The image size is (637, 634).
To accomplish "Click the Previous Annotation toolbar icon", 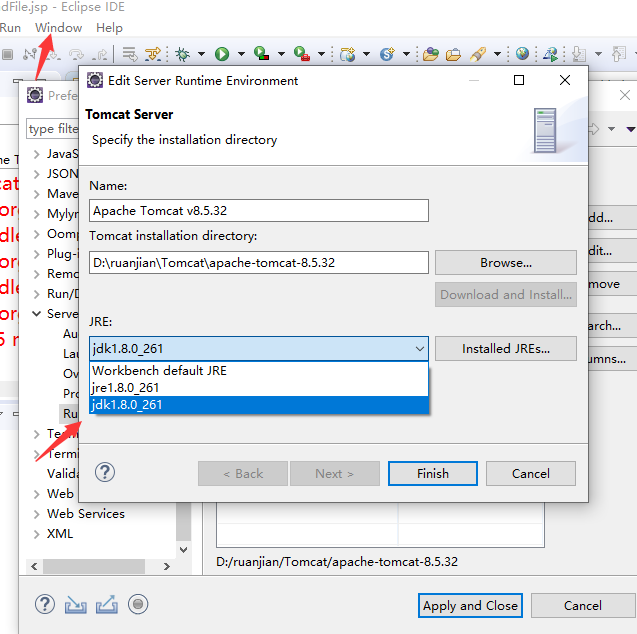I will (619, 54).
